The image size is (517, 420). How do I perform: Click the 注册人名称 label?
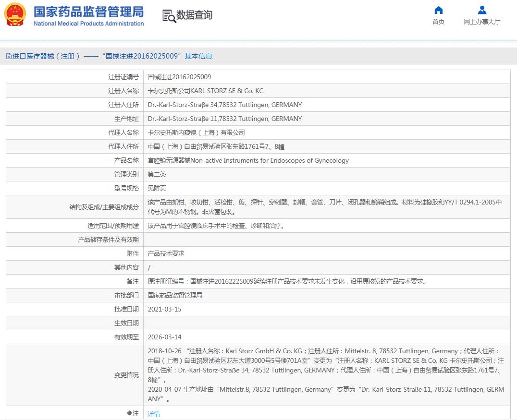(123, 91)
